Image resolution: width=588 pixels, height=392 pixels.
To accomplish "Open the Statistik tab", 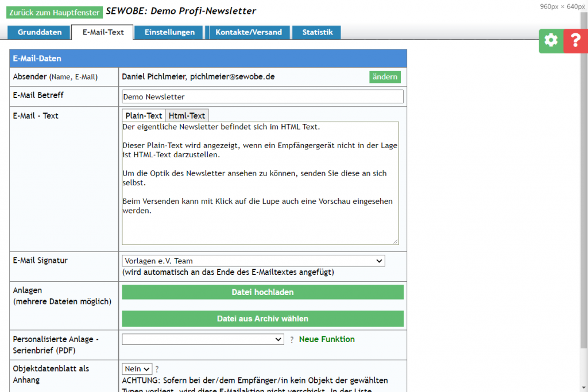I will (x=316, y=32).
